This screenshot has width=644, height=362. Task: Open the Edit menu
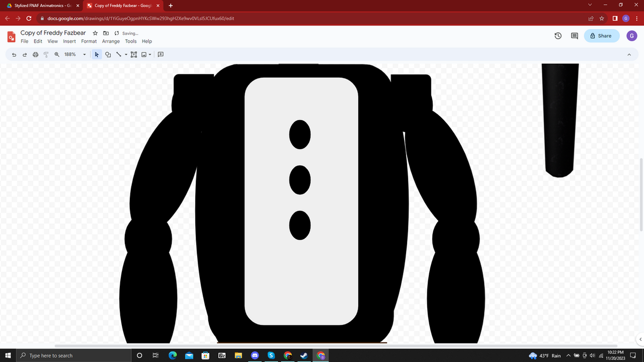(38, 41)
